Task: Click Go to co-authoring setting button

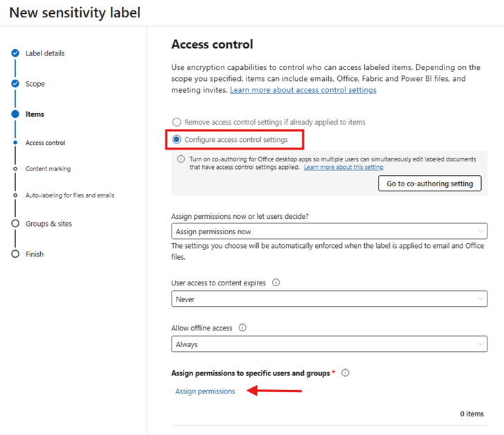Action: point(429,184)
